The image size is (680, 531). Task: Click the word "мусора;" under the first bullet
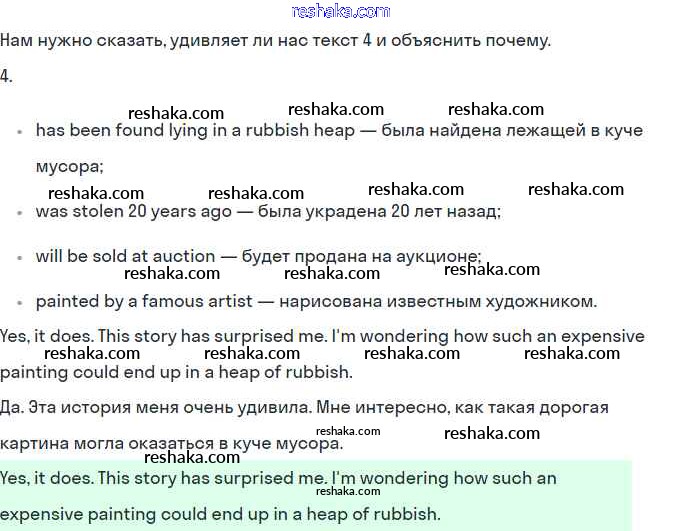(x=69, y=166)
